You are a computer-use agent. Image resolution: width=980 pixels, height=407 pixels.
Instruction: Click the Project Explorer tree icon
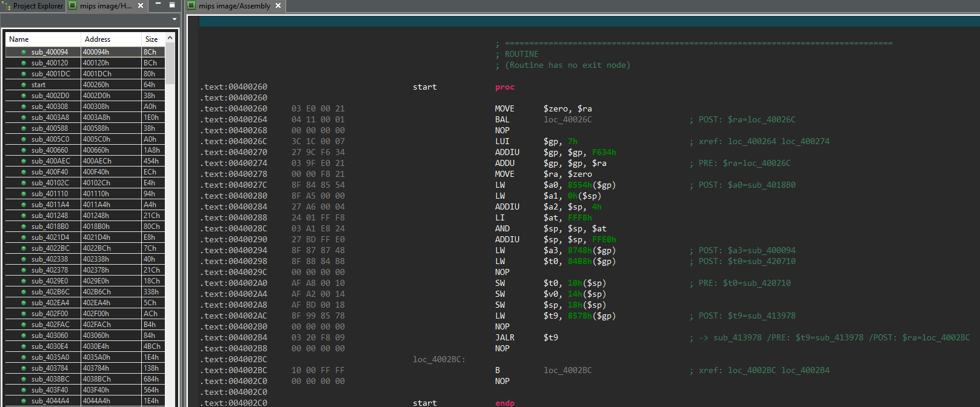click(7, 5)
